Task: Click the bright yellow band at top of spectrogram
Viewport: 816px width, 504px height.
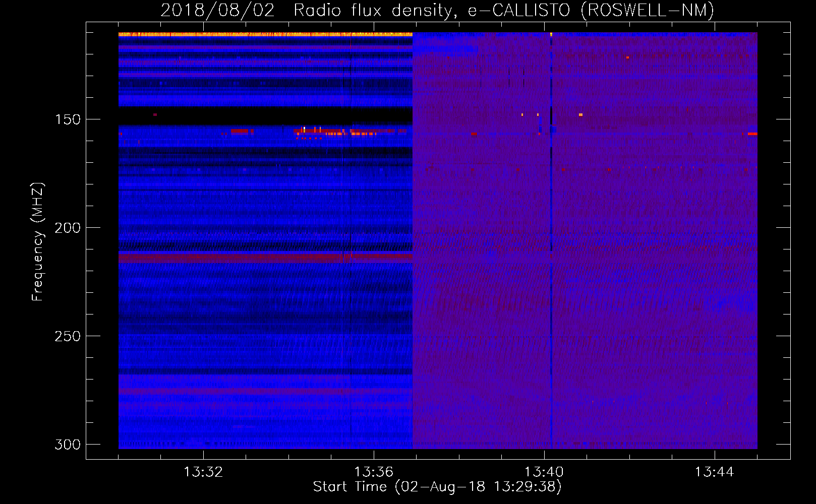Action: [x=265, y=34]
